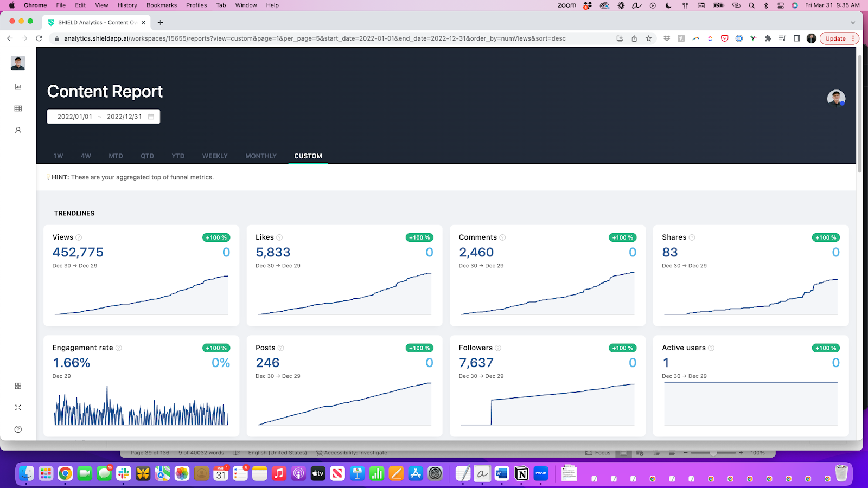
Task: Bookmark this page with the star icon
Action: (x=648, y=38)
